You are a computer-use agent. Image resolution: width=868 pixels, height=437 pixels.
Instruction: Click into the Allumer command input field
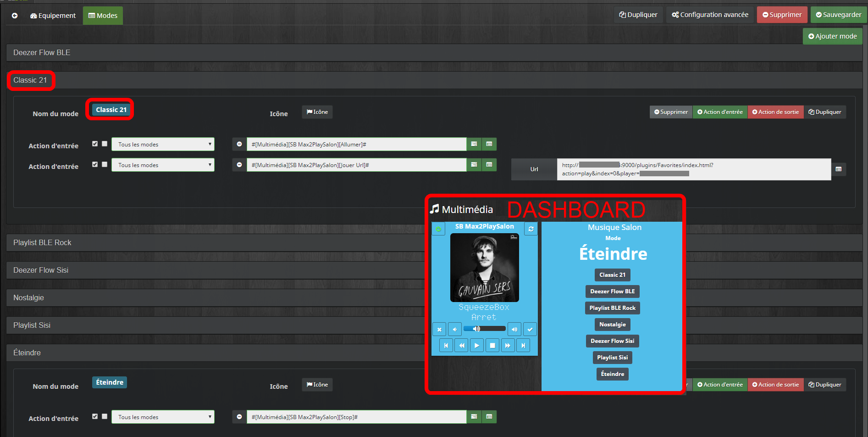pos(357,144)
